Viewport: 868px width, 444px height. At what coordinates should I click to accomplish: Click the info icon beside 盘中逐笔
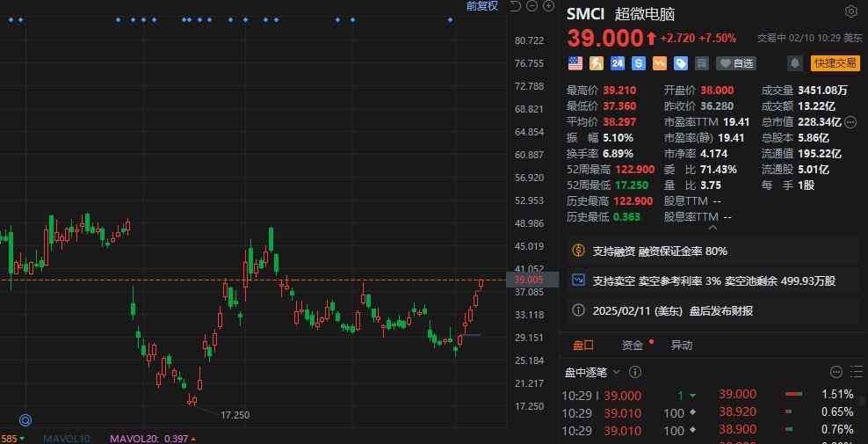click(x=635, y=372)
